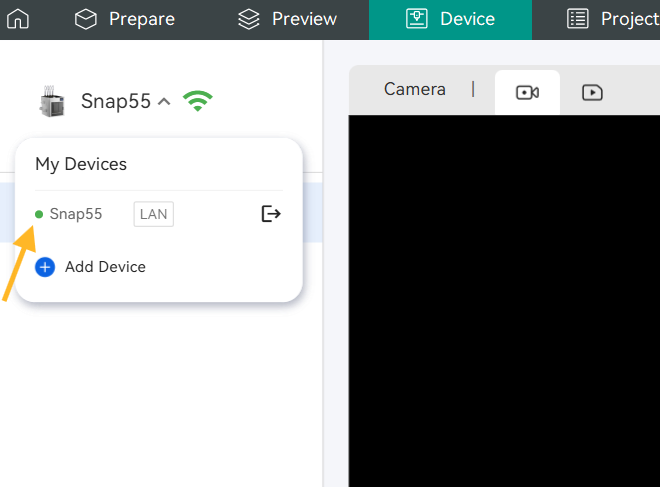Collapse the device list using the caret
Viewport: 660px width, 487px height.
[165, 102]
